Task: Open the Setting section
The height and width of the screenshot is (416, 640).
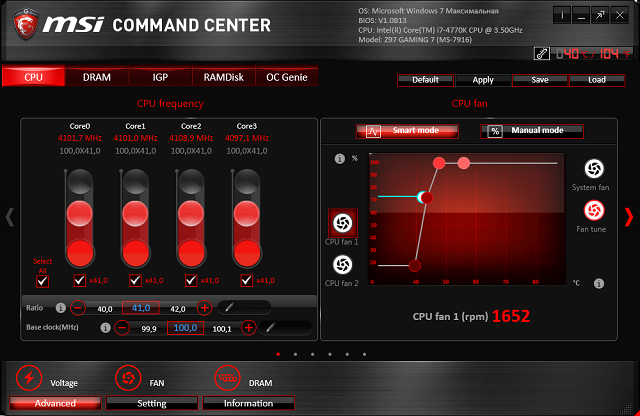Action: pos(152,403)
